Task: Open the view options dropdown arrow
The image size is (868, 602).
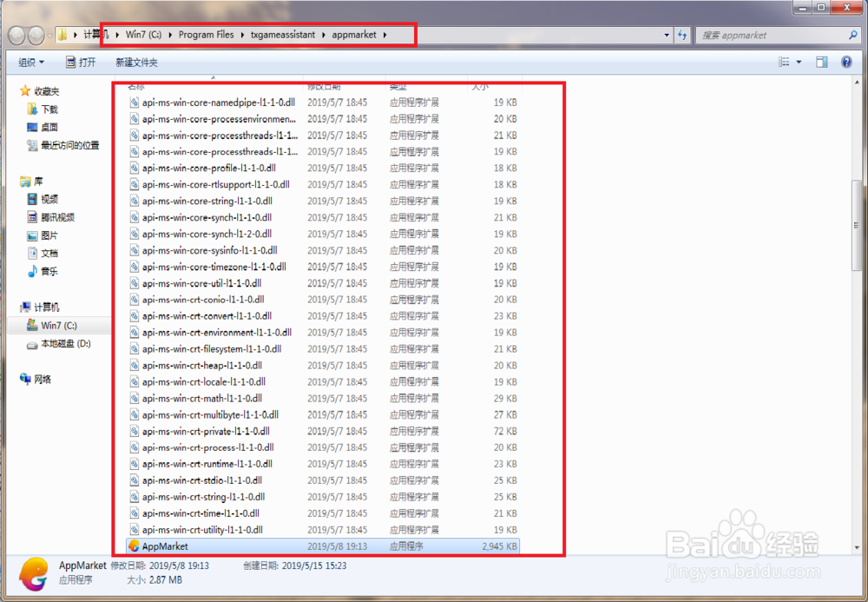Action: (x=799, y=62)
